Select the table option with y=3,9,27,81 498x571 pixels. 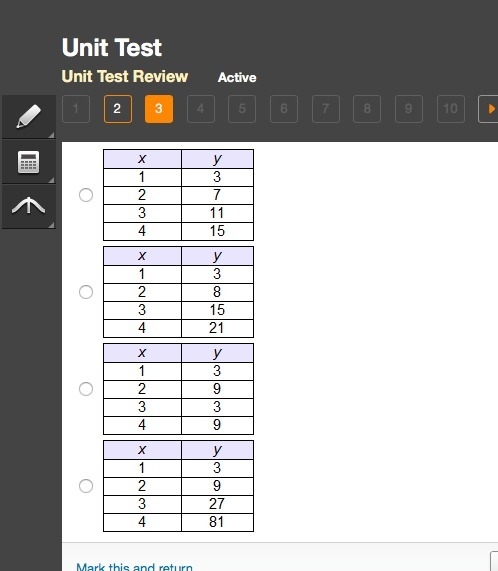coord(86,486)
